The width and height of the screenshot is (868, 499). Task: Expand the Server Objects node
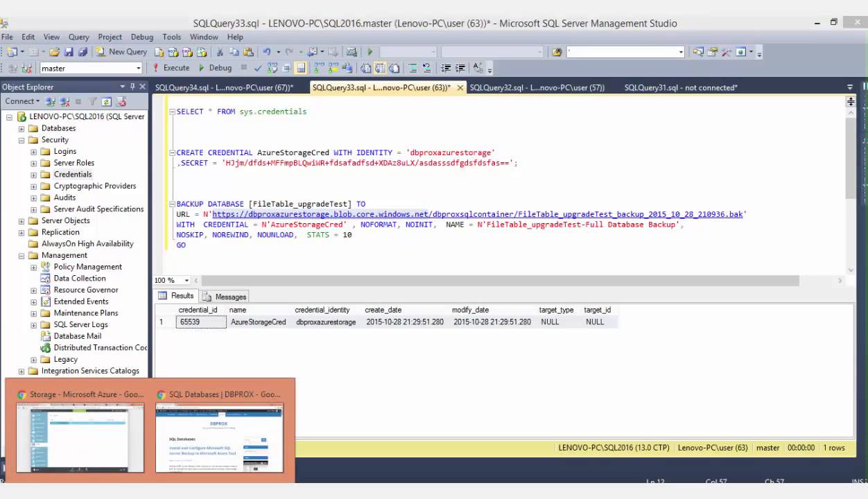click(x=21, y=220)
